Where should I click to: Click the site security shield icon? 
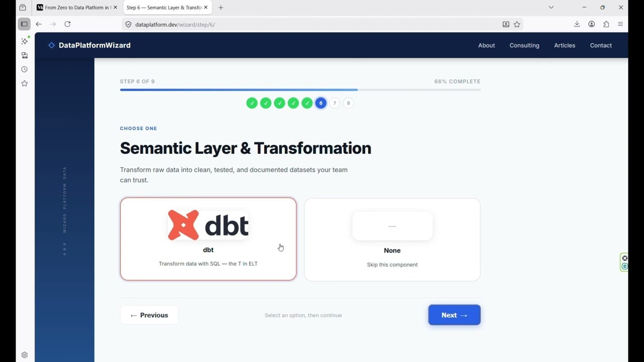[128, 24]
